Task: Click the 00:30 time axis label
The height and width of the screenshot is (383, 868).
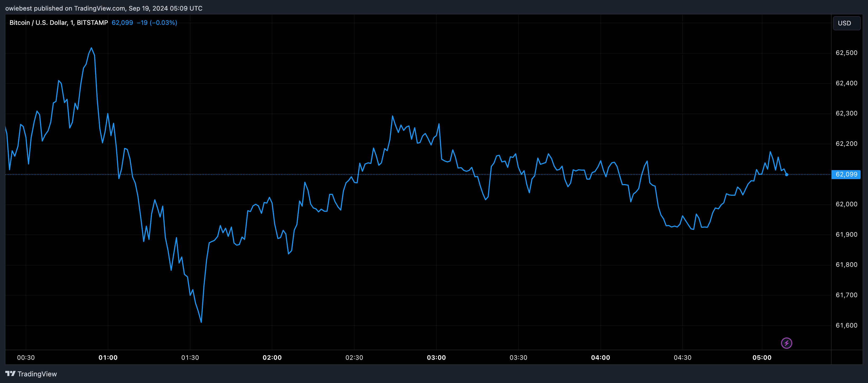Action: 26,358
